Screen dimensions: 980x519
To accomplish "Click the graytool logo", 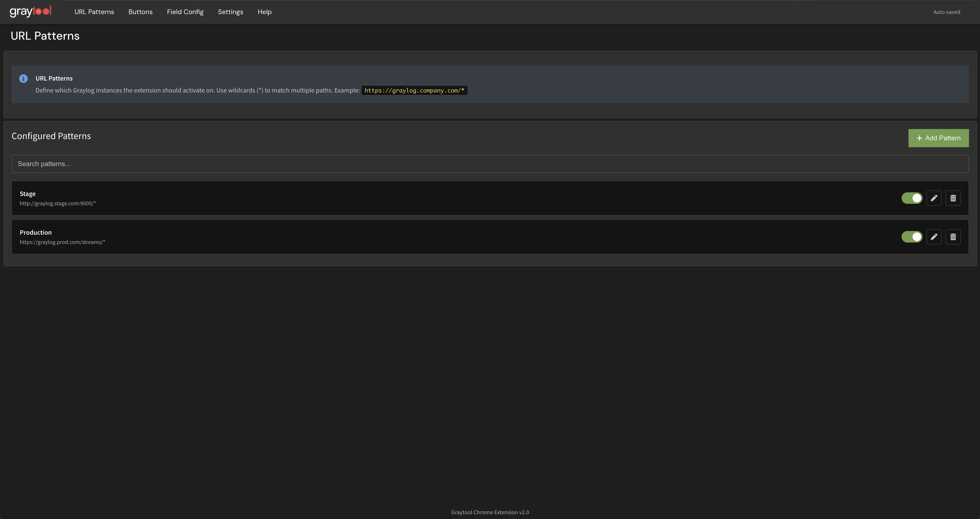I will pos(30,11).
